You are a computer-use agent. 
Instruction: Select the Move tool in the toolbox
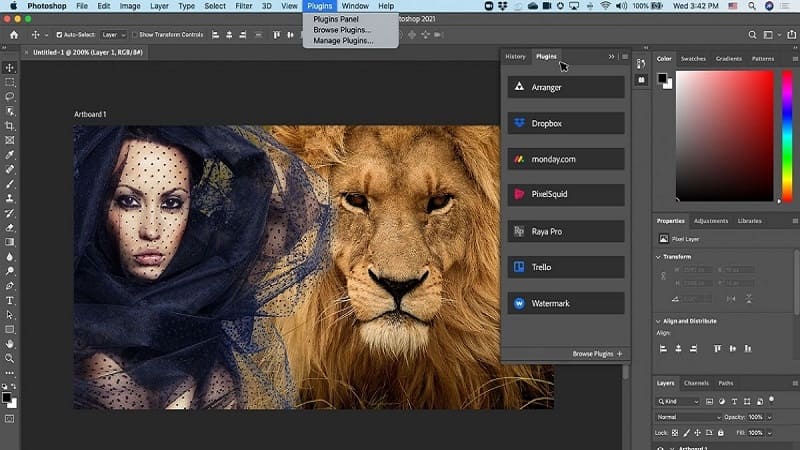pos(10,67)
